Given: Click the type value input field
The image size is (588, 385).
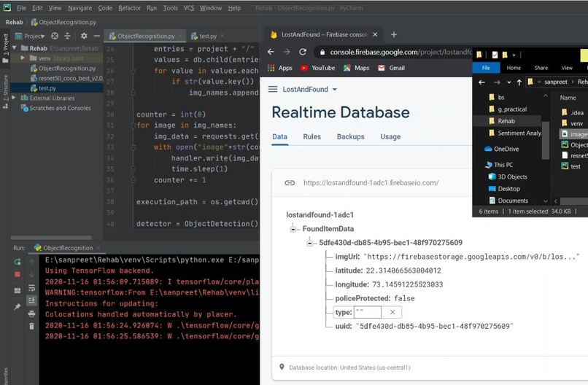Looking at the screenshot, I should [x=368, y=312].
